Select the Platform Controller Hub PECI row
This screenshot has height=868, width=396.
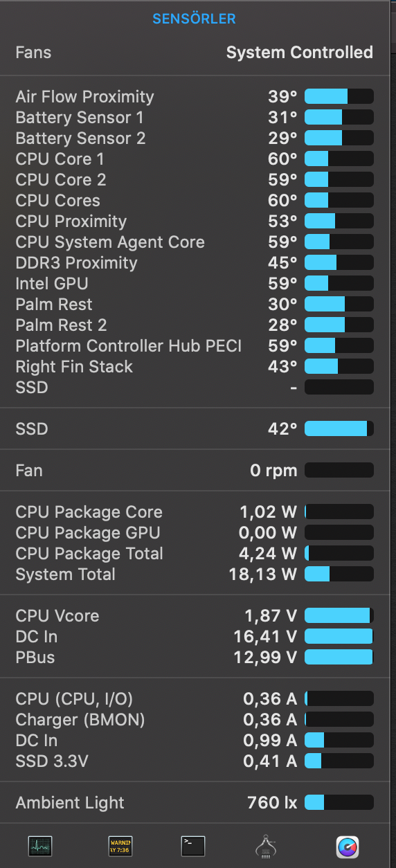coord(198,346)
